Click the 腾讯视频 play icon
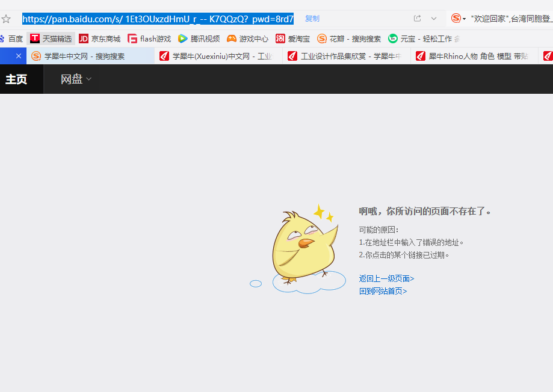Viewport: 553px width, 392px height. pos(183,38)
